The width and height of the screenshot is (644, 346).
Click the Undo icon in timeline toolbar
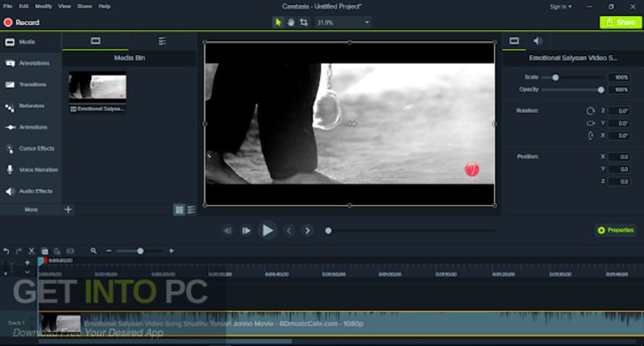[6, 250]
